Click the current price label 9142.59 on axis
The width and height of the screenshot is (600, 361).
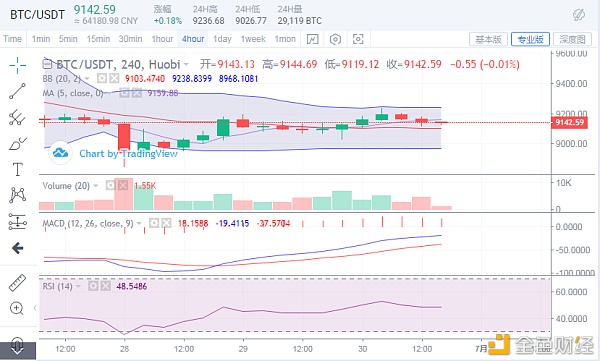569,123
